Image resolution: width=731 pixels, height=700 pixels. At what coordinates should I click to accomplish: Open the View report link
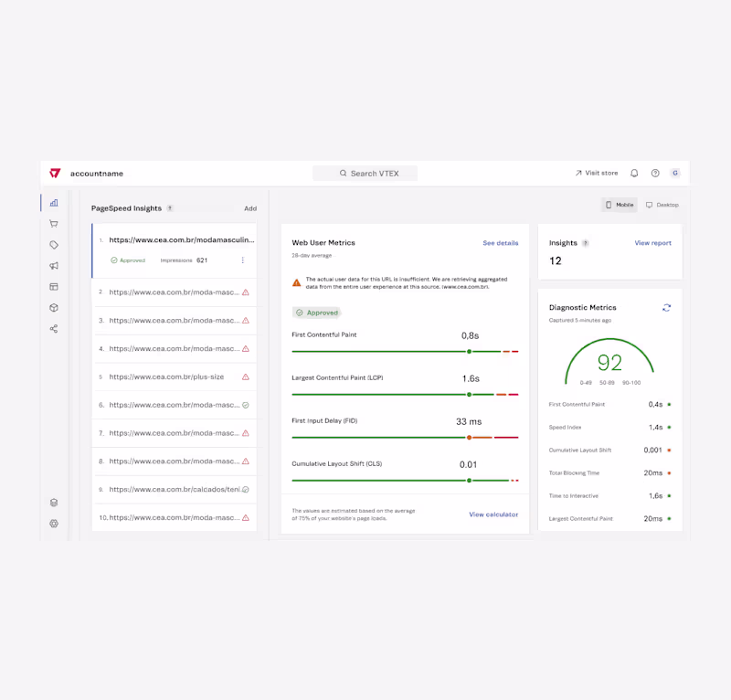click(652, 243)
